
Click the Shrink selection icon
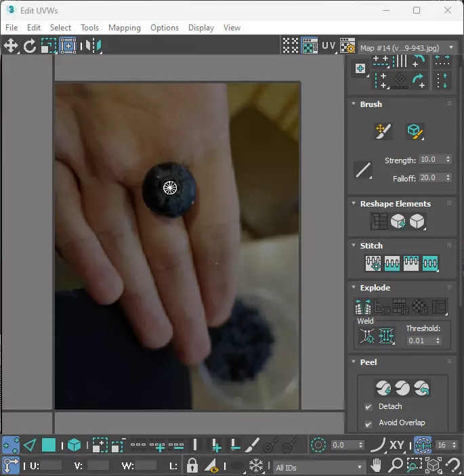coord(119,446)
